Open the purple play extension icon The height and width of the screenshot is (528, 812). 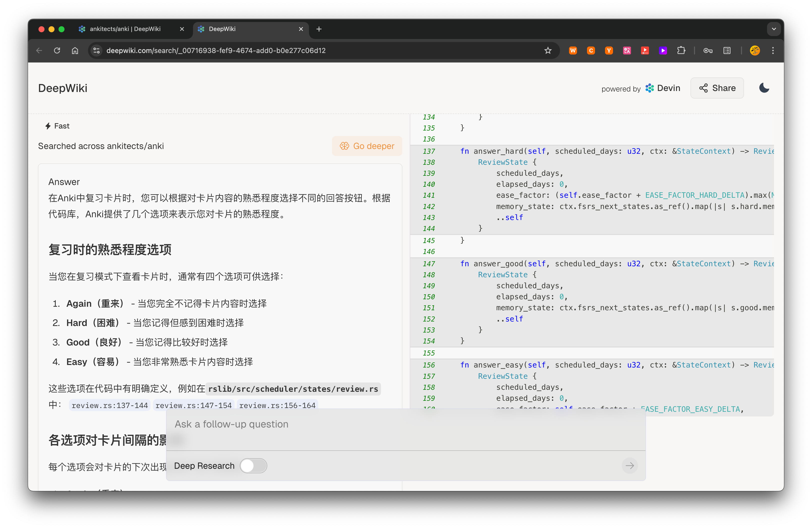coord(663,50)
